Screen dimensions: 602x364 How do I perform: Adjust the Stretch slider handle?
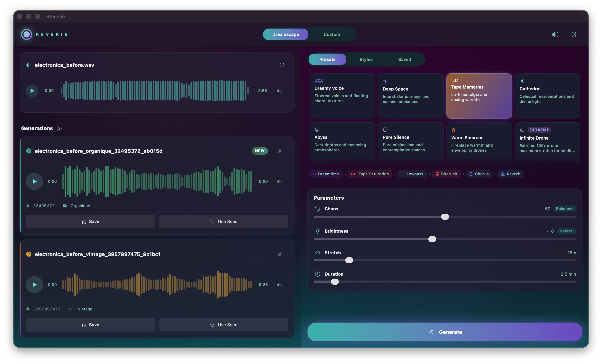pyautogui.click(x=349, y=260)
